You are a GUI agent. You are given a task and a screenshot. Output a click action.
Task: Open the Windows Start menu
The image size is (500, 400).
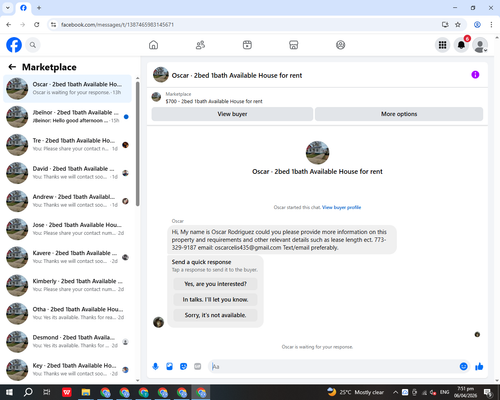click(x=9, y=392)
